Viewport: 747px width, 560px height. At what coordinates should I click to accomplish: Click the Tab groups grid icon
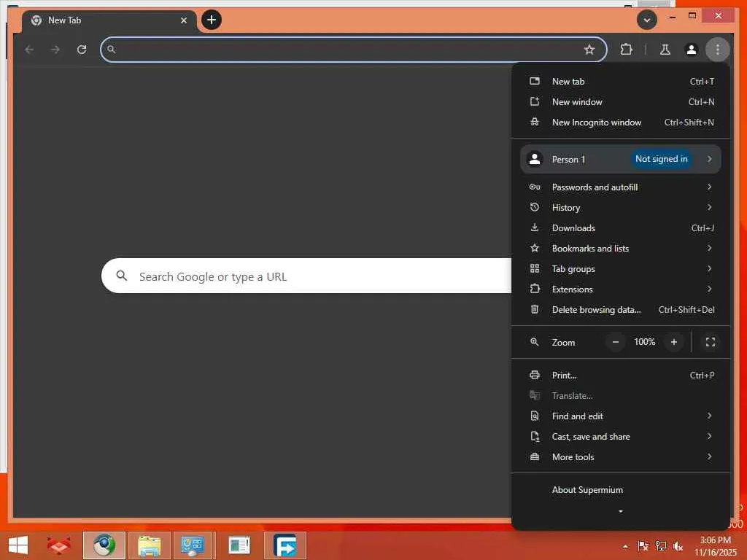tap(535, 268)
